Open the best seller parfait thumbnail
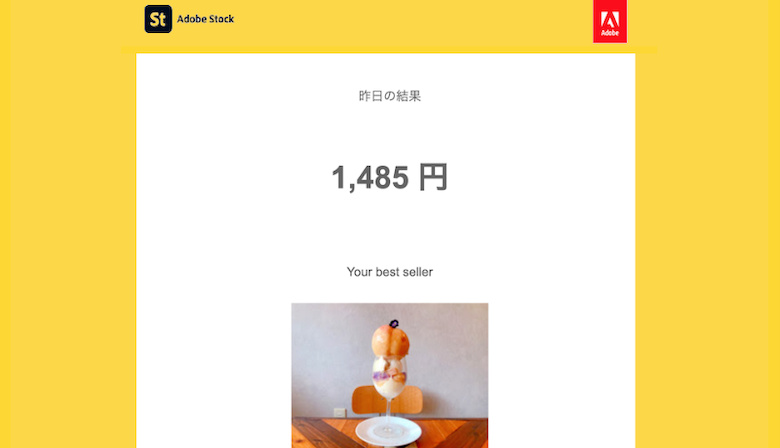 390,375
